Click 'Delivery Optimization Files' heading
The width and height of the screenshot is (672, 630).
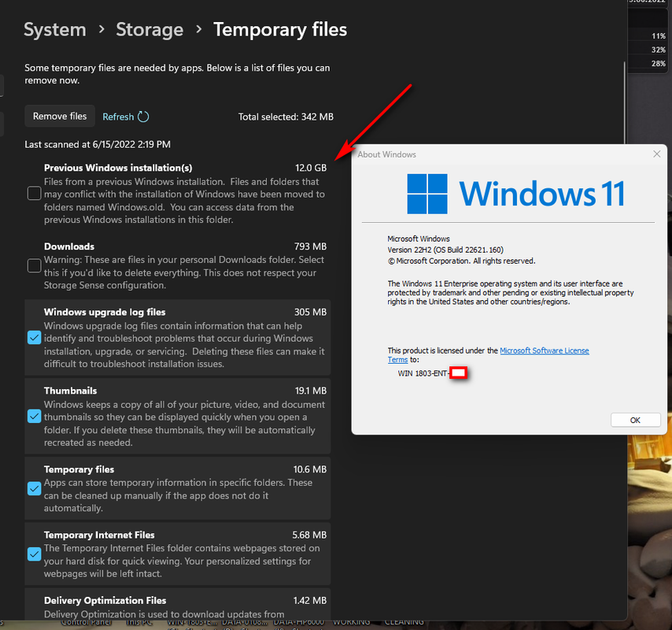pos(105,600)
